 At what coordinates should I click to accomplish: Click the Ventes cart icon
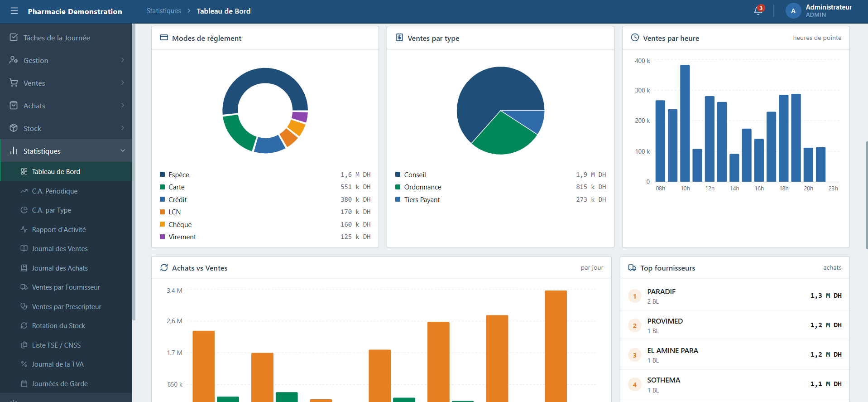tap(14, 83)
